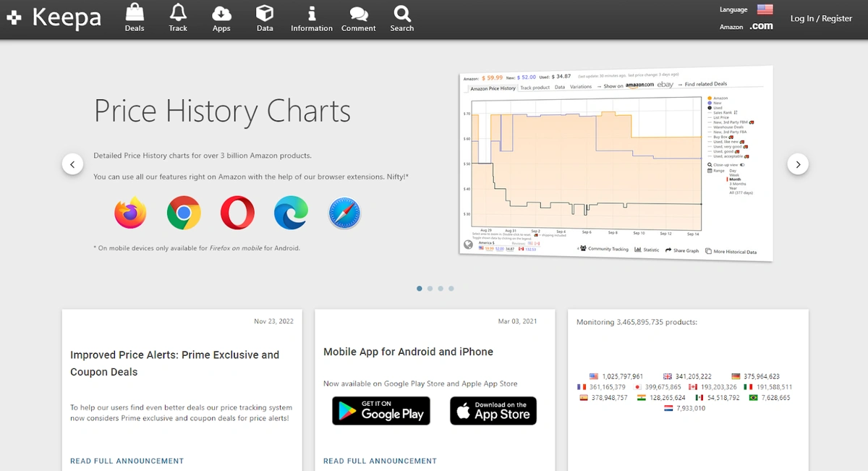Viewport: 868px width, 471px height.
Task: Click the US flag language selector
Action: click(765, 9)
